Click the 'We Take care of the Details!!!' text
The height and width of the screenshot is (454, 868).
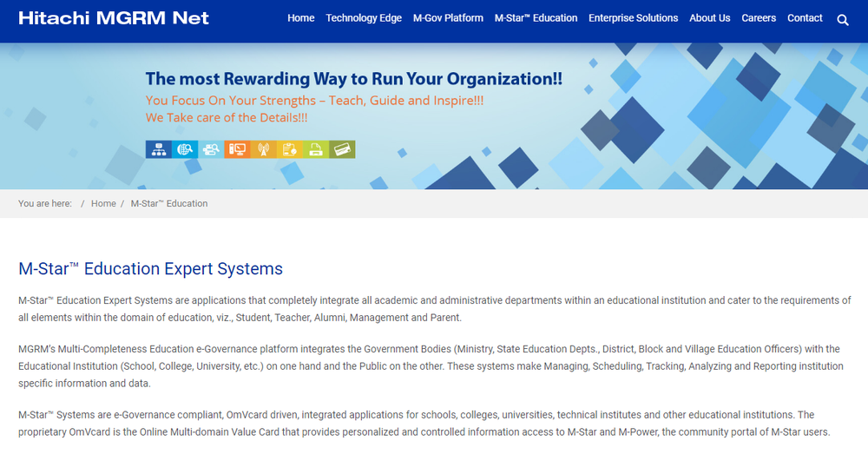coord(227,117)
